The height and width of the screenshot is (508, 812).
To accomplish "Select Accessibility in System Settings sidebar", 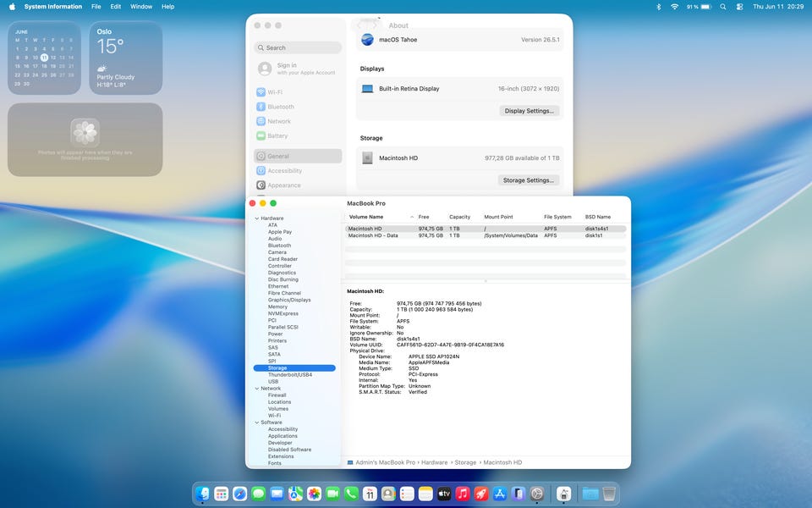I will coord(298,170).
